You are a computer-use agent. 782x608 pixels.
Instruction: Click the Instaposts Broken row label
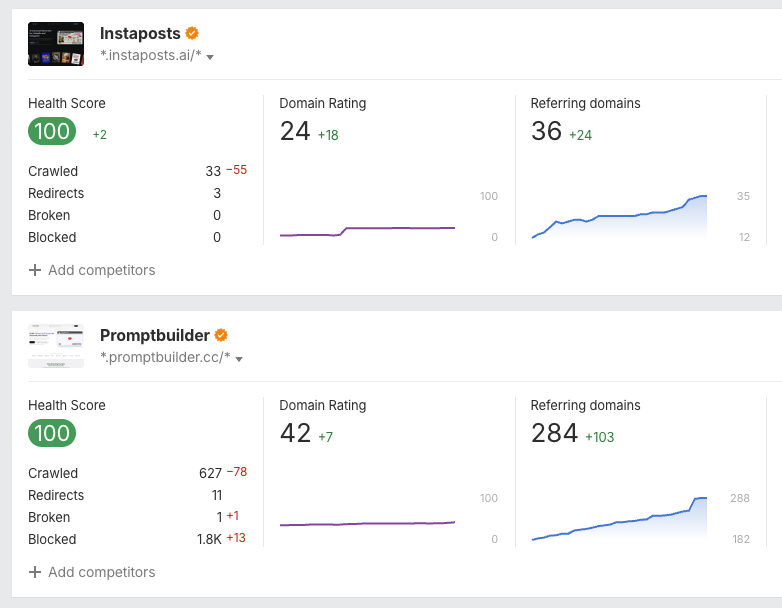coord(49,215)
